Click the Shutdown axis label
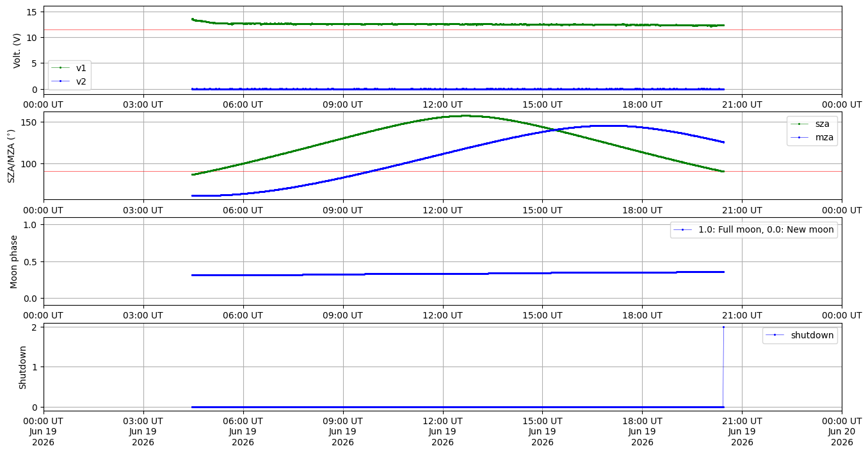 pyautogui.click(x=22, y=367)
